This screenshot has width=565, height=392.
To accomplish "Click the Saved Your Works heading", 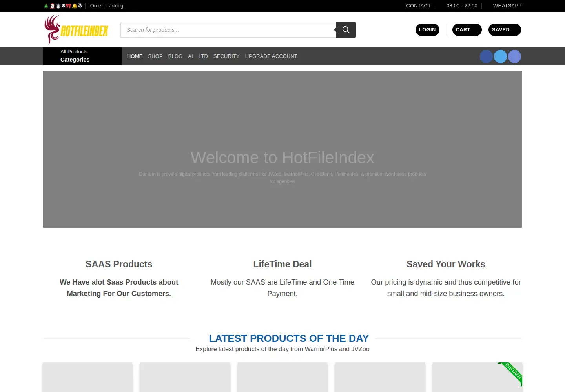I will coord(446,264).
